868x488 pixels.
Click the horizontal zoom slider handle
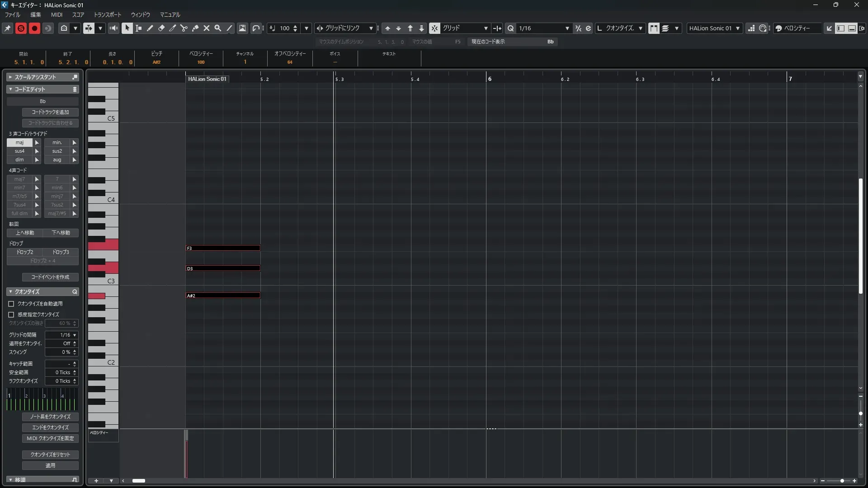click(x=842, y=481)
